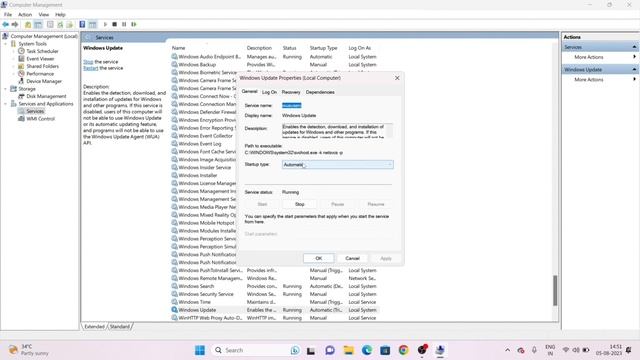Open the File menu

point(8,15)
